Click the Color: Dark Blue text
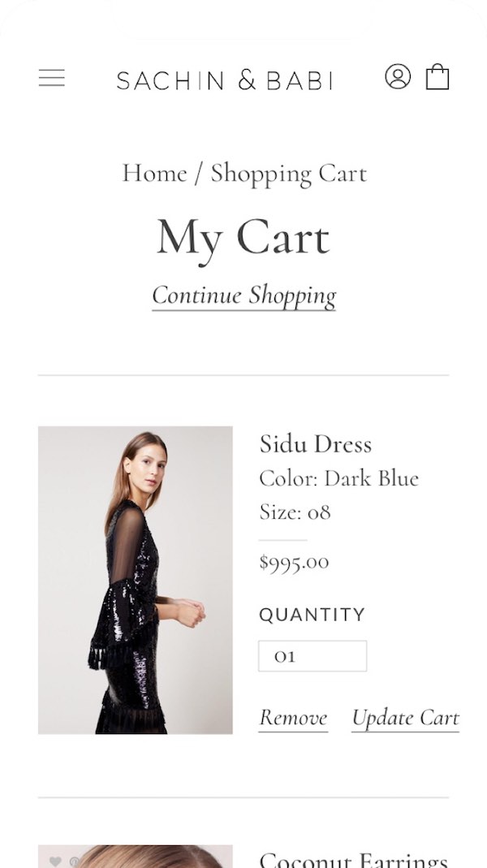The width and height of the screenshot is (487, 868). [338, 478]
